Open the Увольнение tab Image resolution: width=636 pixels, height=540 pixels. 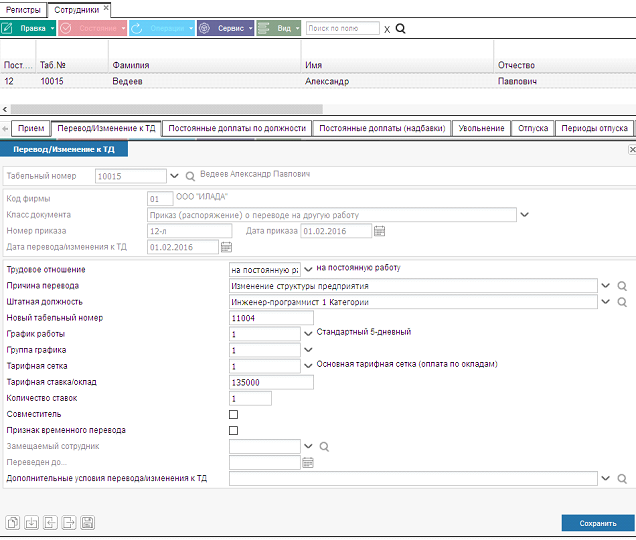click(481, 128)
